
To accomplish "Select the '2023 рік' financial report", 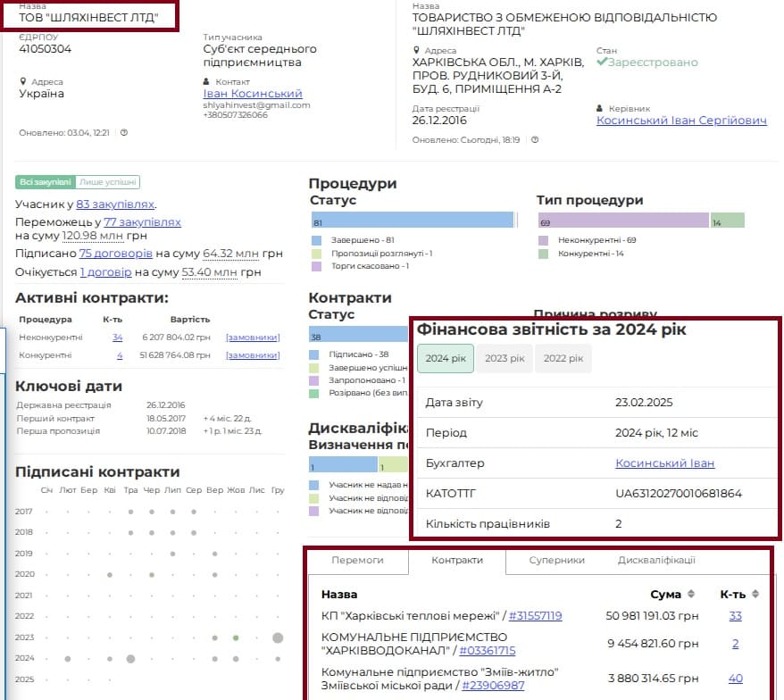I will click(x=505, y=358).
